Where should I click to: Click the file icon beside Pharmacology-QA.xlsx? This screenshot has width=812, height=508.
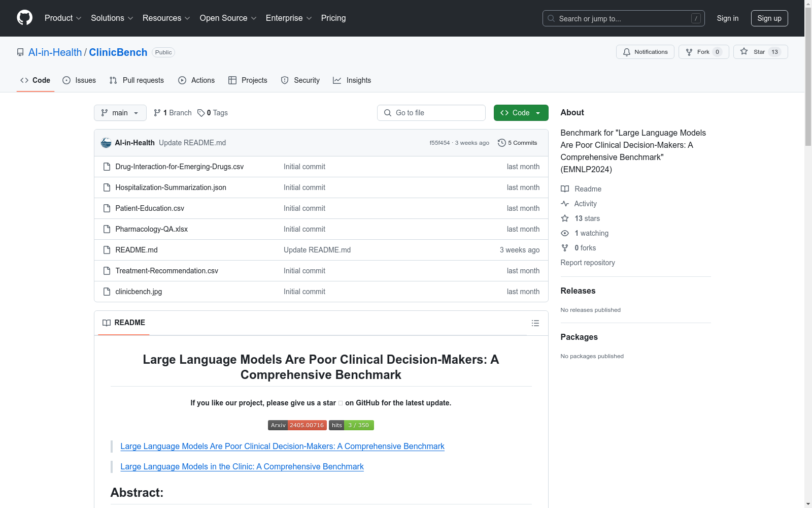point(107,229)
